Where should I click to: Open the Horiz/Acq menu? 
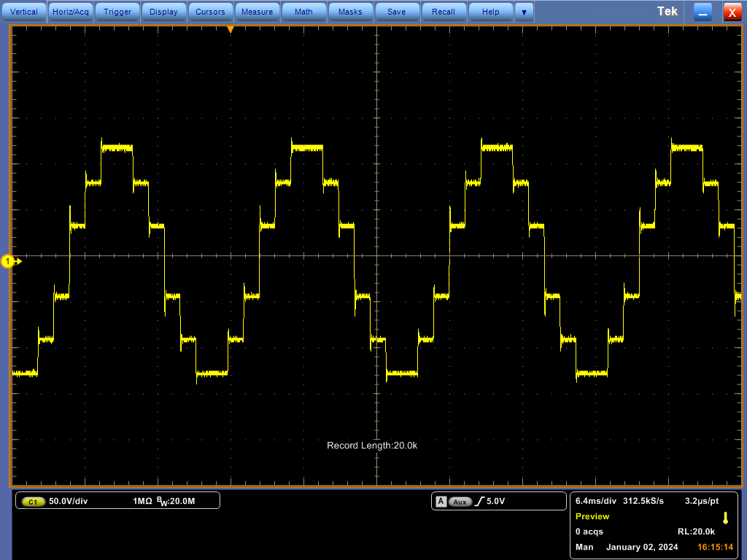click(x=70, y=11)
